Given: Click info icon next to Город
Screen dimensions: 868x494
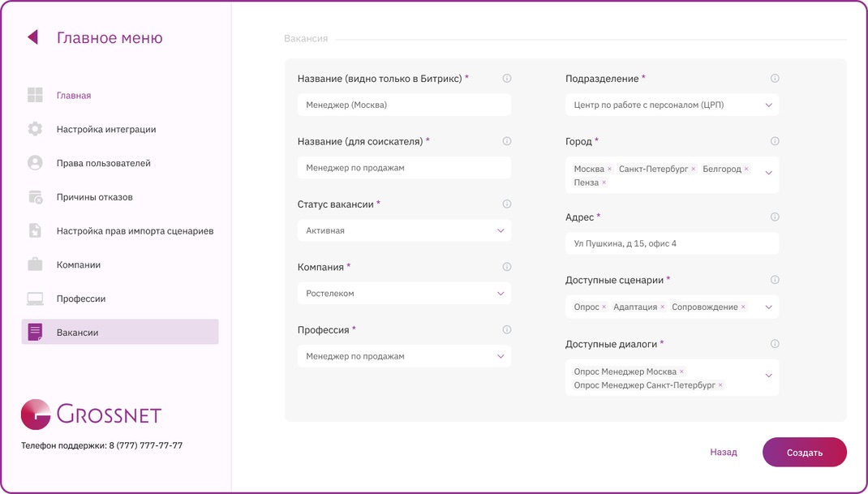Looking at the screenshot, I should 775,141.
